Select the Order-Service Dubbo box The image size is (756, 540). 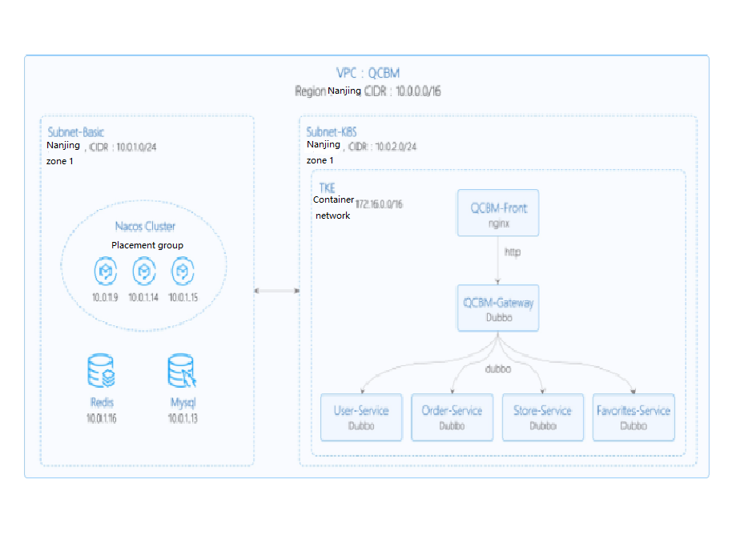(x=452, y=417)
